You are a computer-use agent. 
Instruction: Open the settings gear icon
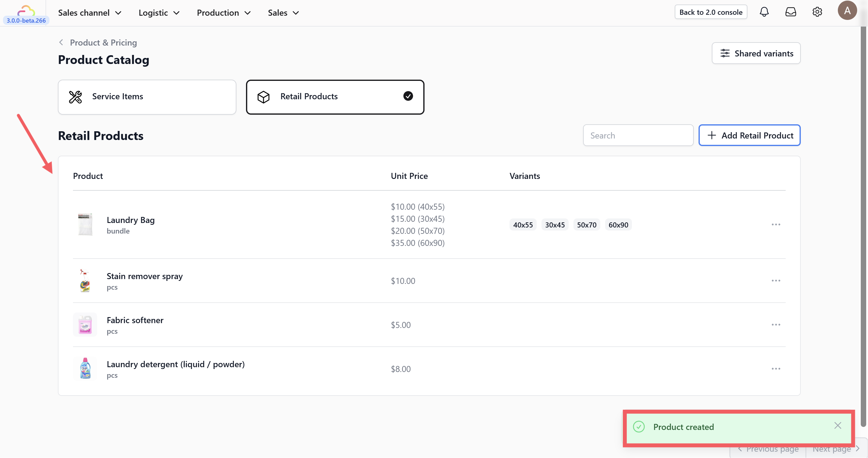click(x=817, y=12)
